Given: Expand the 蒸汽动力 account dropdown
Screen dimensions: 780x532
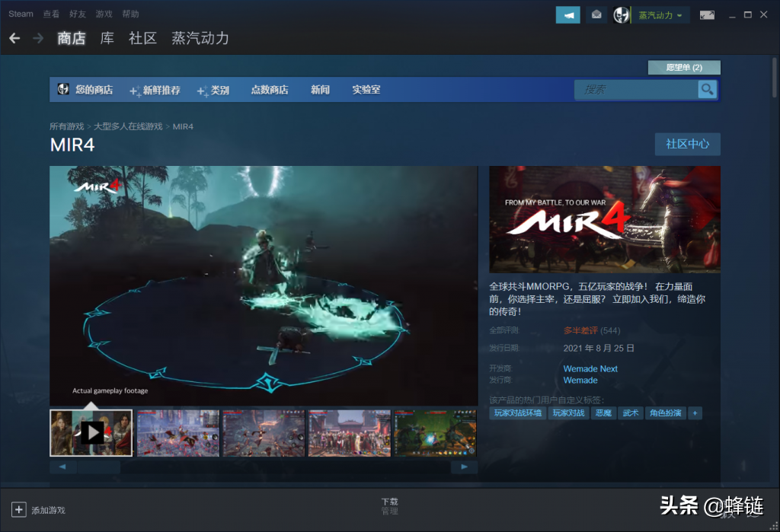Looking at the screenshot, I should tap(660, 15).
